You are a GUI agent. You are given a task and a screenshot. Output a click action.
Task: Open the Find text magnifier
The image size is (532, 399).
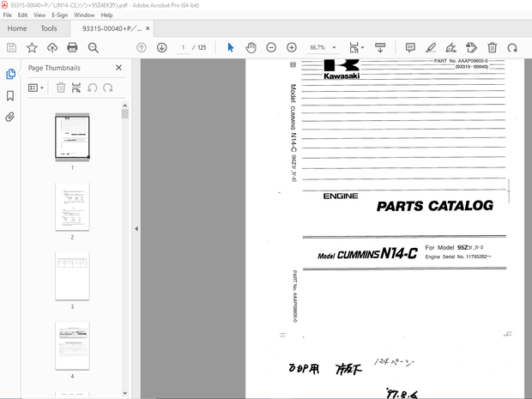click(93, 47)
